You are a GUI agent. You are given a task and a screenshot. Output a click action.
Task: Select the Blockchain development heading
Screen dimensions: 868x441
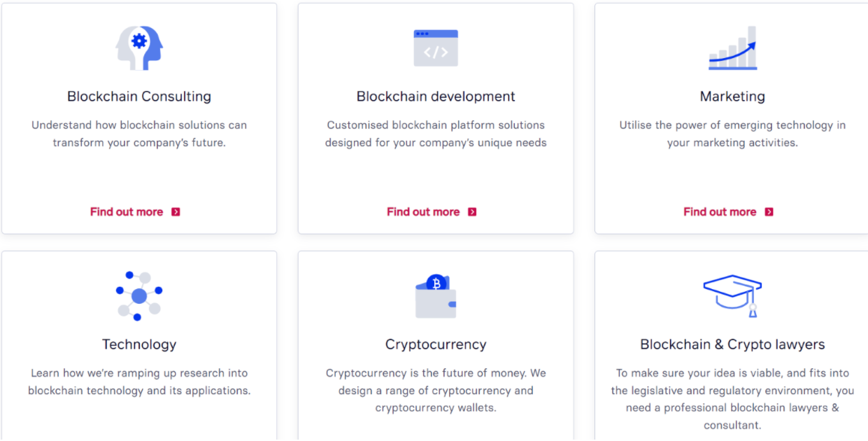point(436,97)
